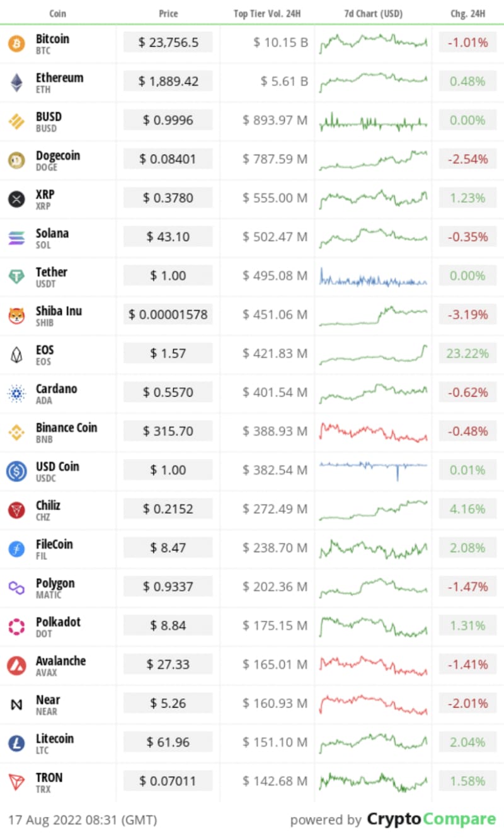
Task: Click the Chiliz 4.16% change badge
Action: point(467,509)
